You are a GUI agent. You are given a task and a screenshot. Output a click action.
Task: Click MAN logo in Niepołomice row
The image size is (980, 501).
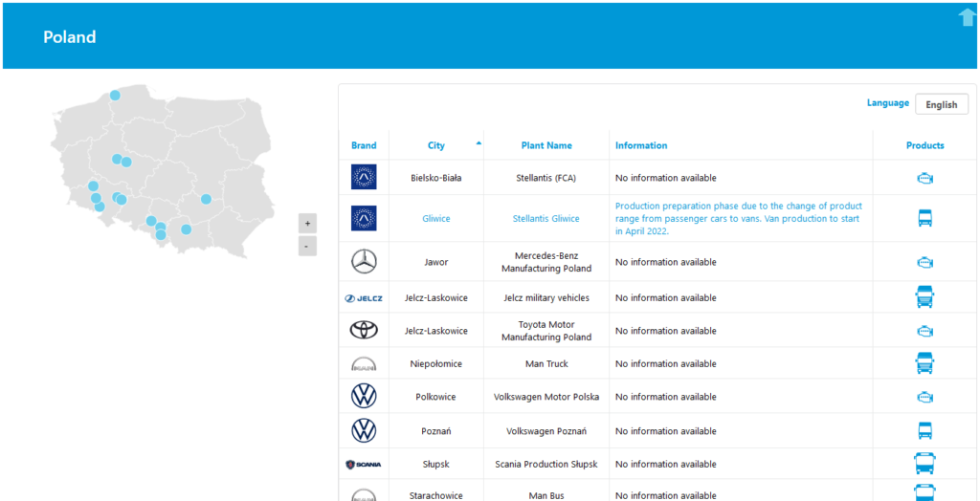tap(364, 363)
